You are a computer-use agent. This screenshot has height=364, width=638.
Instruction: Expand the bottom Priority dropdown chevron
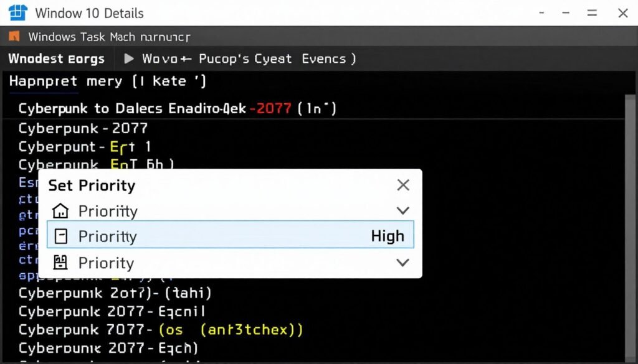402,263
